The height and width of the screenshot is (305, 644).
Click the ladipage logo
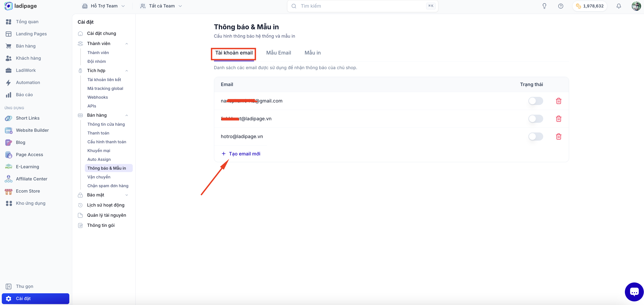tap(20, 6)
